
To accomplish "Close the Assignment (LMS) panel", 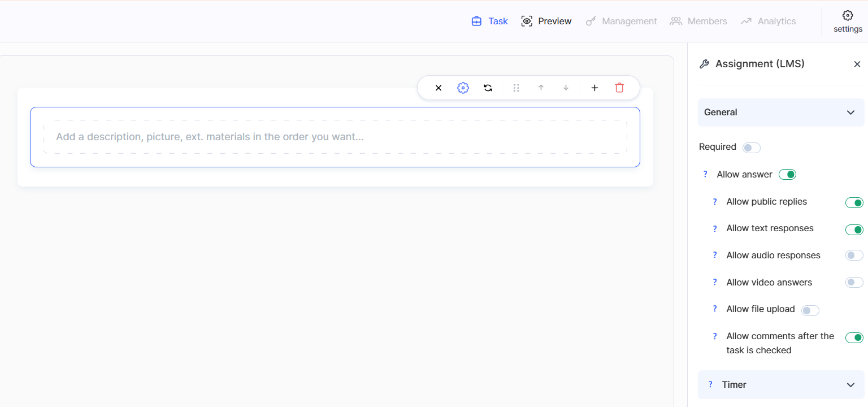I will coord(857,64).
